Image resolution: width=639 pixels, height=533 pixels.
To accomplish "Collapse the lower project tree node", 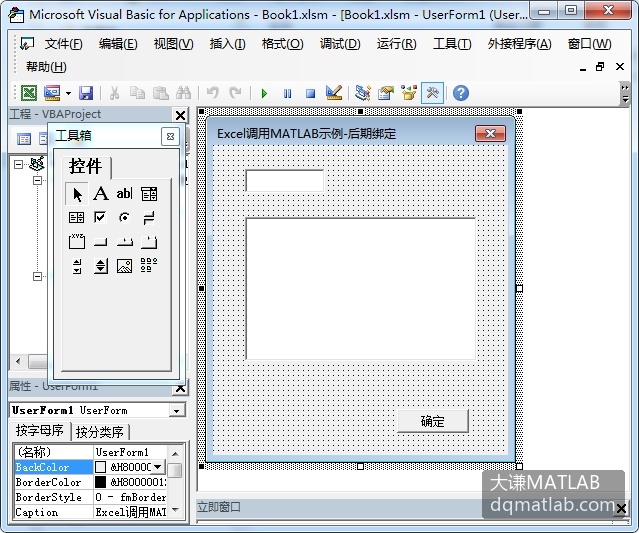I will [37, 276].
